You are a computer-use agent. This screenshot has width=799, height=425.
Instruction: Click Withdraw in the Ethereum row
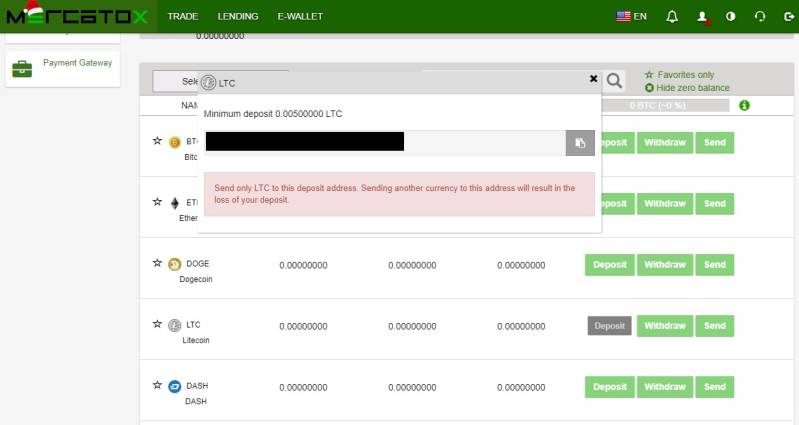(x=664, y=204)
